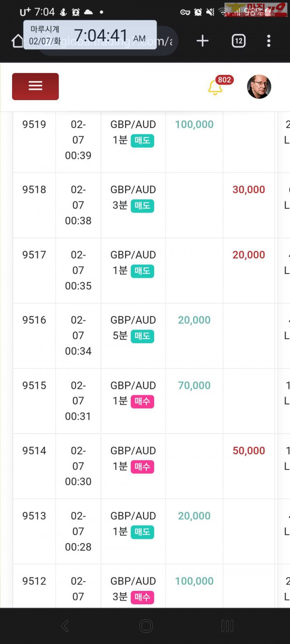Show the 12 open tabs switcher
290x644 pixels.
coord(238,41)
